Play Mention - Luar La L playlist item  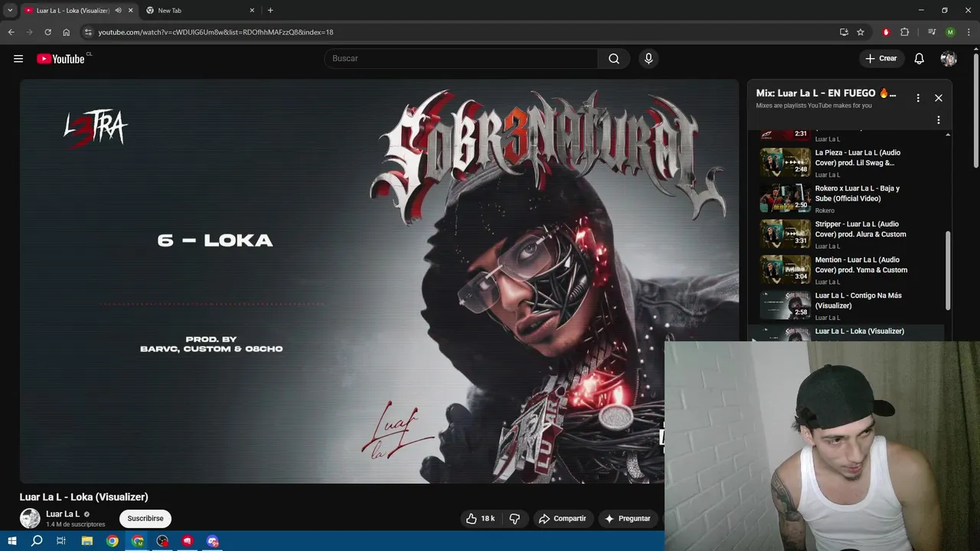pyautogui.click(x=846, y=269)
